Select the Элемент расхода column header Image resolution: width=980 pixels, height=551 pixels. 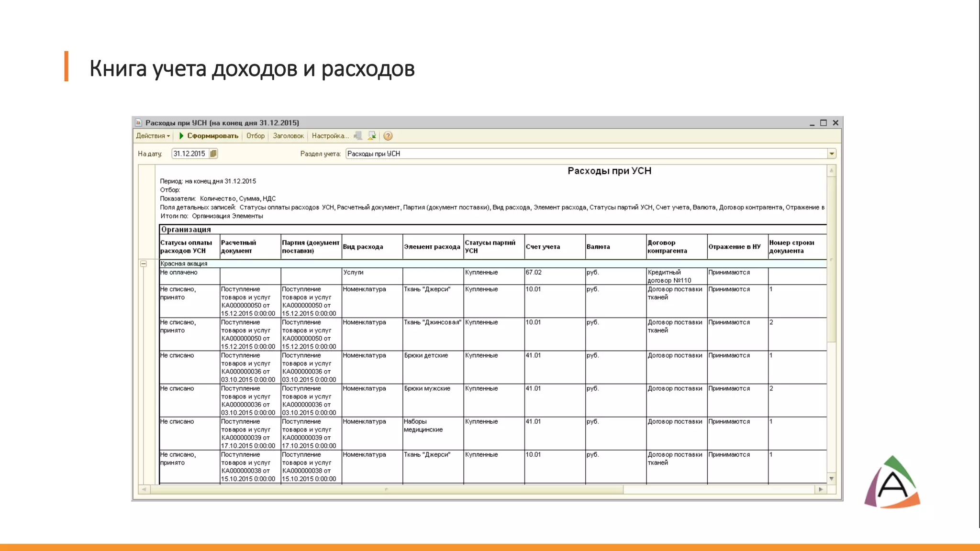click(x=432, y=247)
